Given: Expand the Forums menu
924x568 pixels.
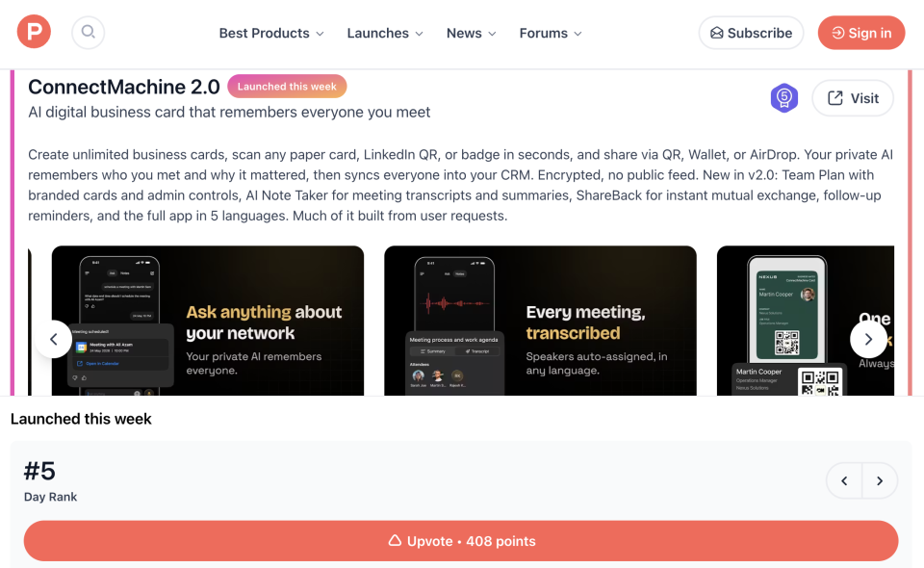Looking at the screenshot, I should (x=551, y=33).
